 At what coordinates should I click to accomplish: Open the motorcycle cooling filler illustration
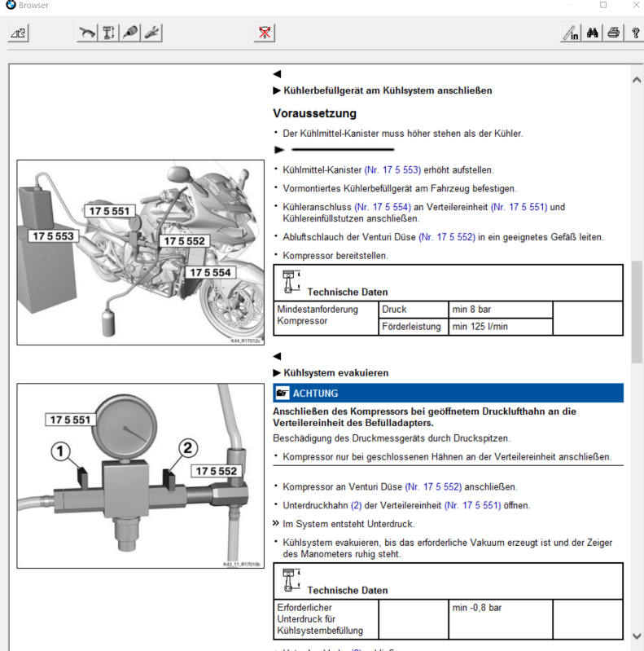[140, 253]
